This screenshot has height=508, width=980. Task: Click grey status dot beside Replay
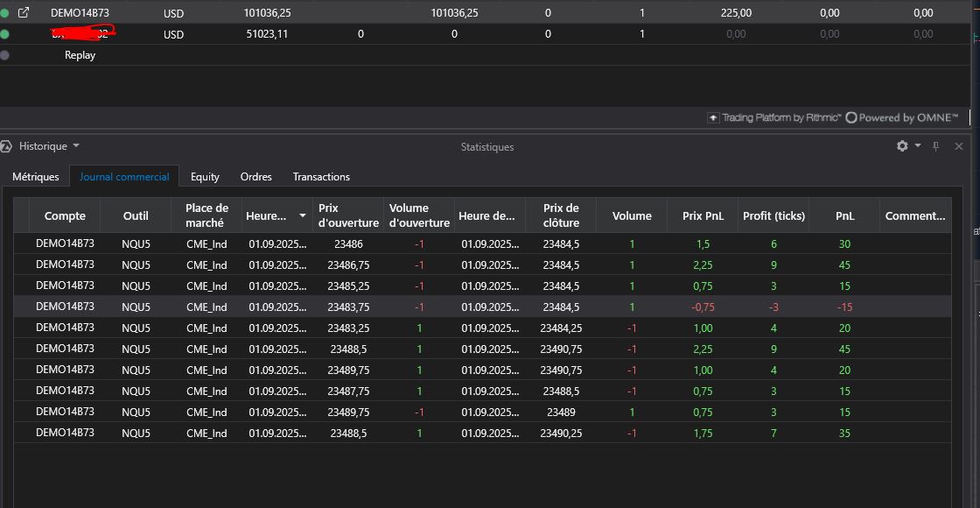(5, 55)
